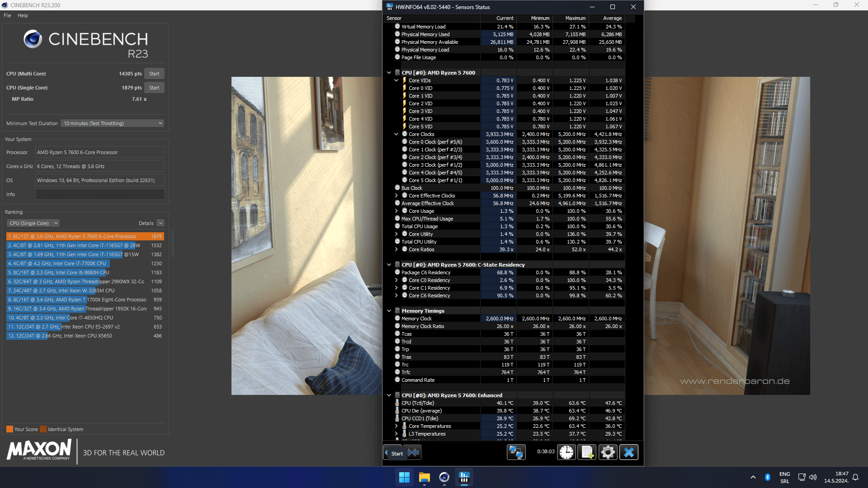Click the CPU (Tctl/Tdie) thermometer icon
Viewport: 868px width, 488px height.
(x=397, y=403)
